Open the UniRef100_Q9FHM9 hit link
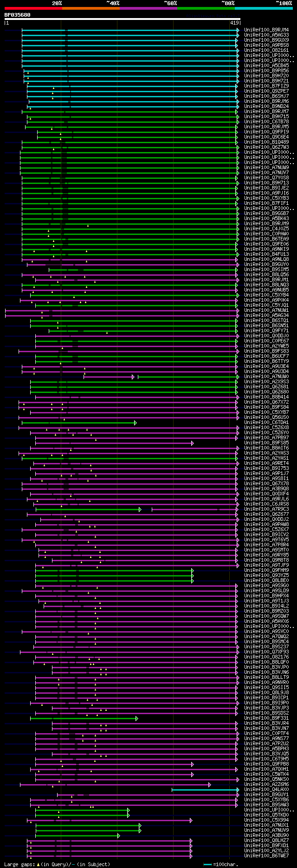 266,570
